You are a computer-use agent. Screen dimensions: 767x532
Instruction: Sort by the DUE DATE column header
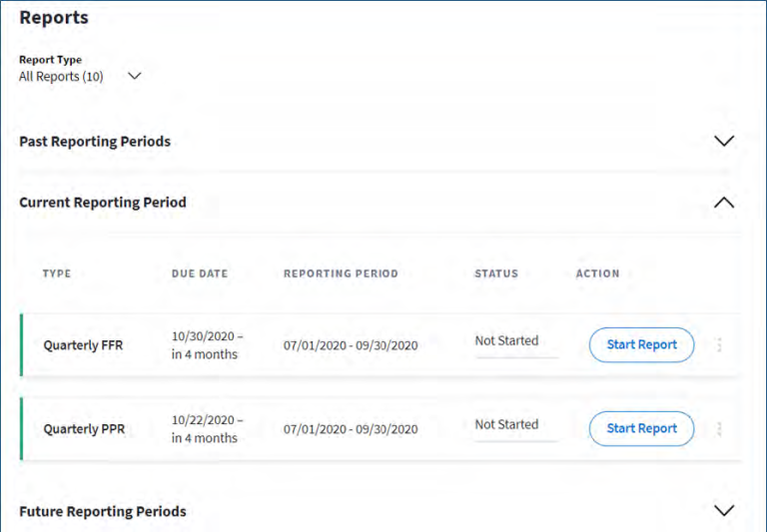(x=193, y=273)
